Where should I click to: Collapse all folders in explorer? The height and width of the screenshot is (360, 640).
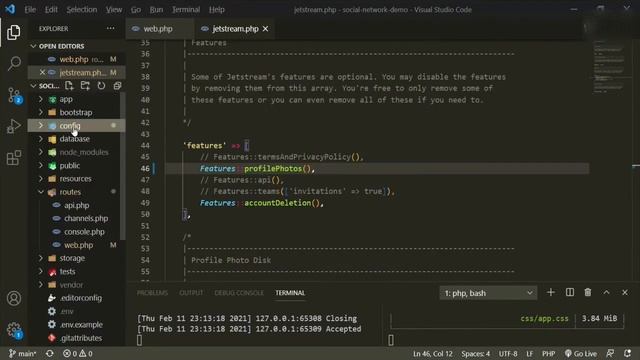117,86
